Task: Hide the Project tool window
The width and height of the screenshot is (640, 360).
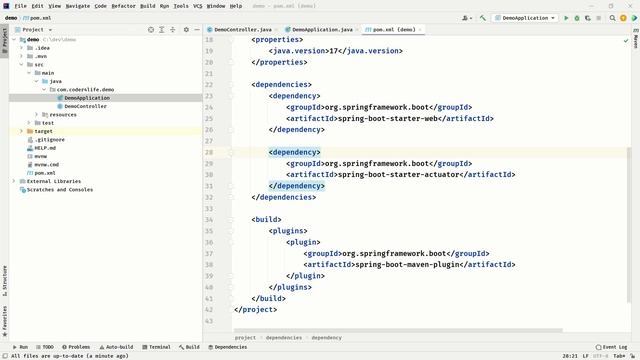Action: click(x=197, y=30)
